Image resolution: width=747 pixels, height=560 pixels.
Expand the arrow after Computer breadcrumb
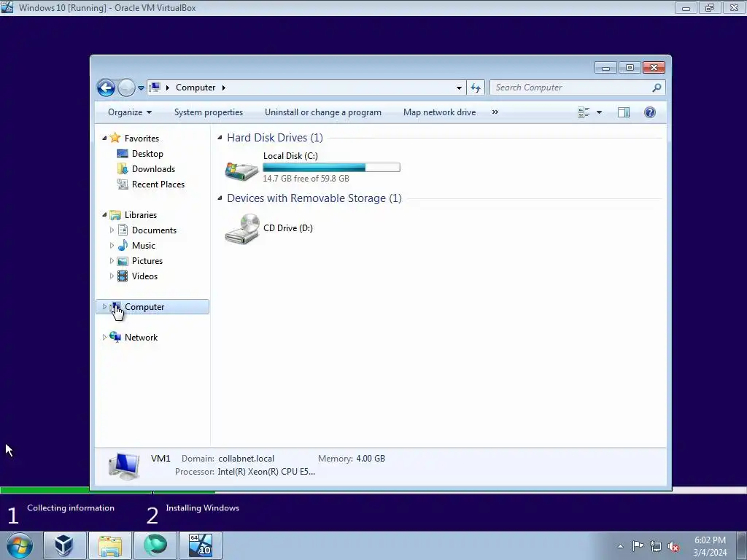point(223,87)
